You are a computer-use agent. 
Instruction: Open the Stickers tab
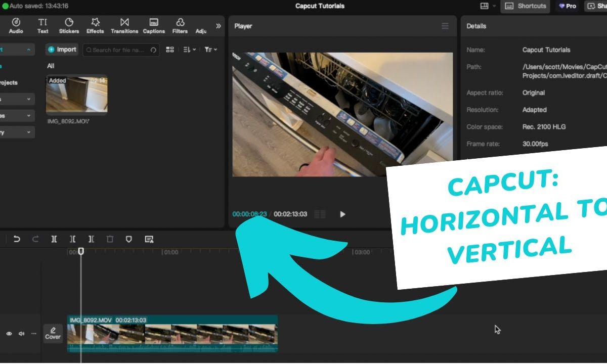coord(69,26)
